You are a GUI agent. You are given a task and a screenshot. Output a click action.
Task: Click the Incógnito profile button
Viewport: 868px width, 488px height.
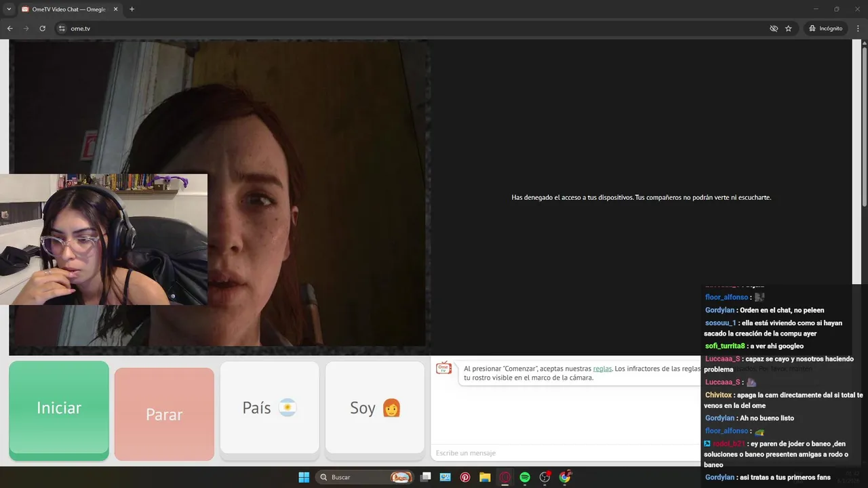click(x=825, y=28)
